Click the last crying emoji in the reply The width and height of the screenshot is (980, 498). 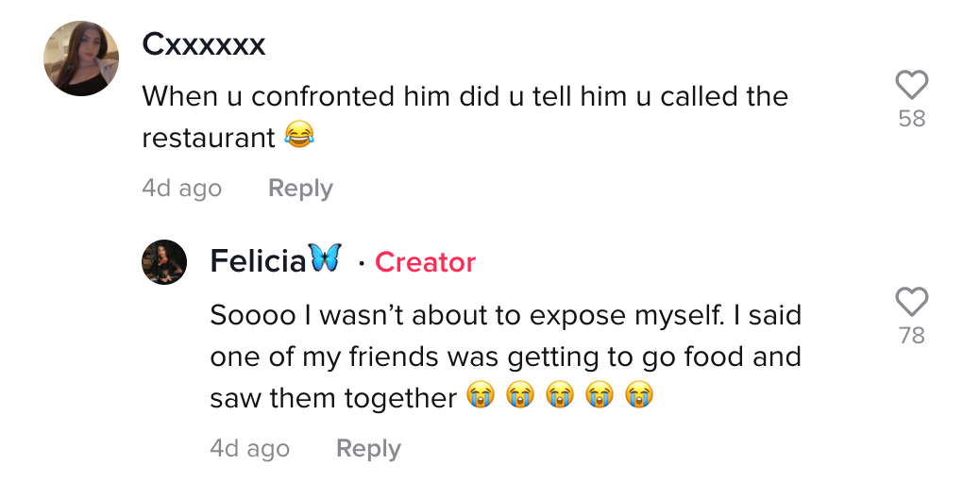pyautogui.click(x=639, y=395)
